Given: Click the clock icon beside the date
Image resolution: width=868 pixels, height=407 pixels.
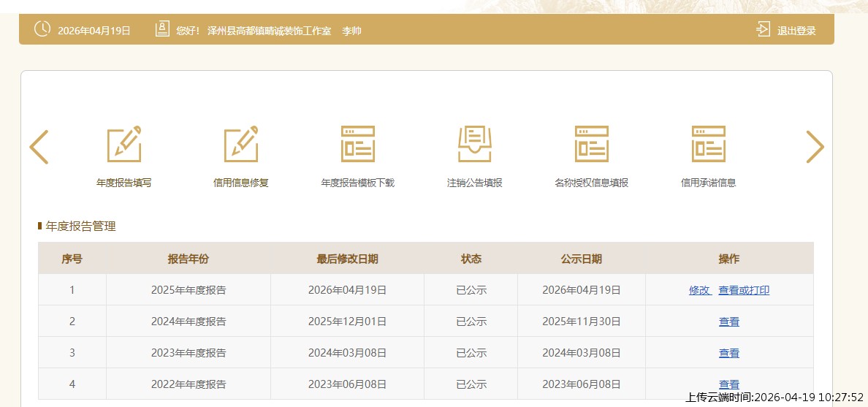Looking at the screenshot, I should (x=42, y=30).
